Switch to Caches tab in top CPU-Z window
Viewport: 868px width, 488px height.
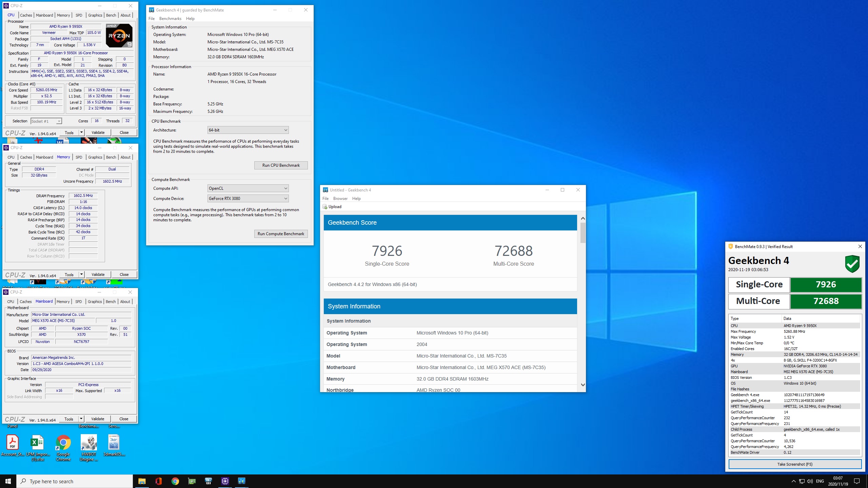coord(26,15)
